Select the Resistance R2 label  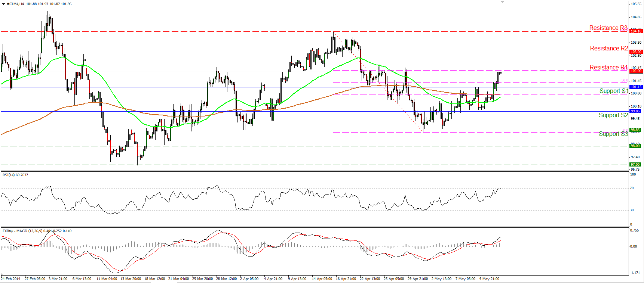tap(609, 49)
